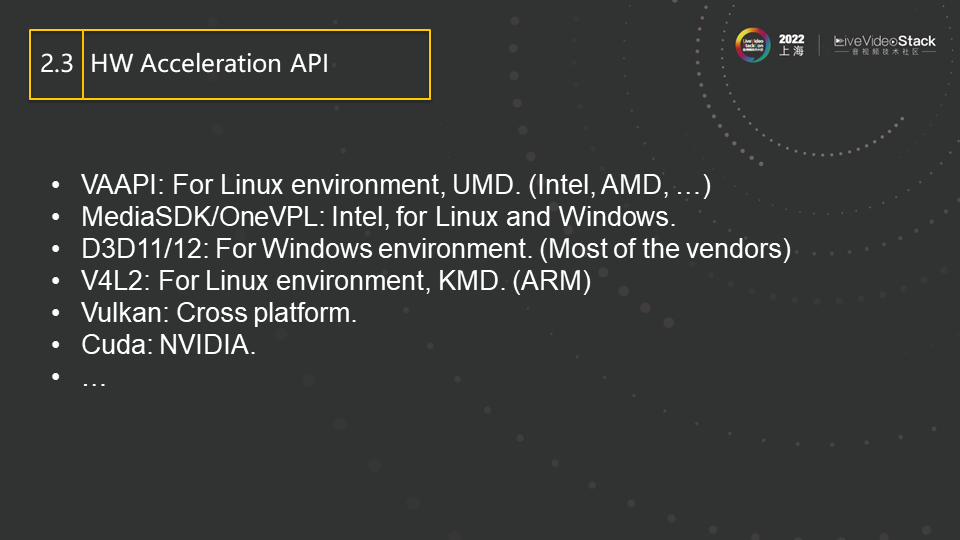Select the "2.3" section number box

tap(57, 64)
